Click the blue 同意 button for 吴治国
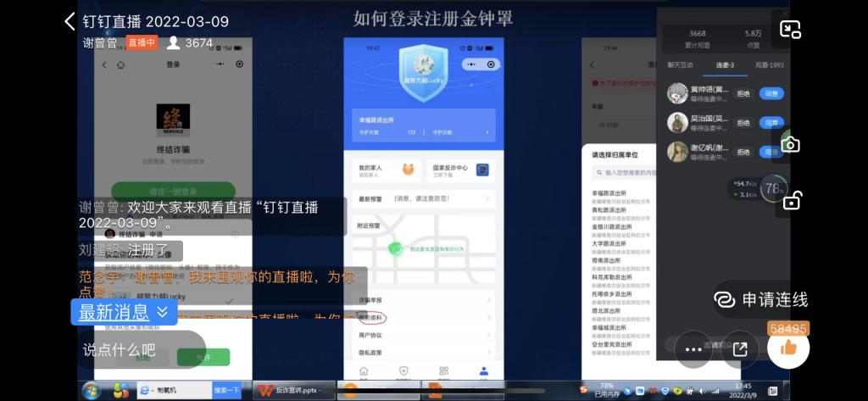Viewport: 868px width, 401px height. [770, 122]
